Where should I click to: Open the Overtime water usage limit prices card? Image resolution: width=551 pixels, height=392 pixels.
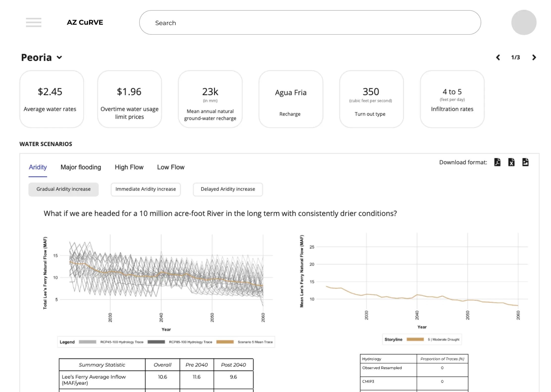[x=130, y=99]
